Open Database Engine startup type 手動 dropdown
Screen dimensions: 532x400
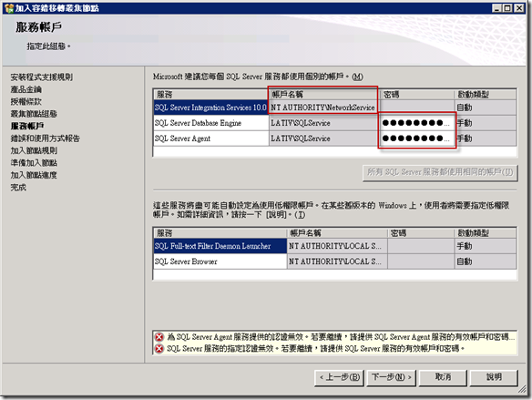[x=486, y=123]
